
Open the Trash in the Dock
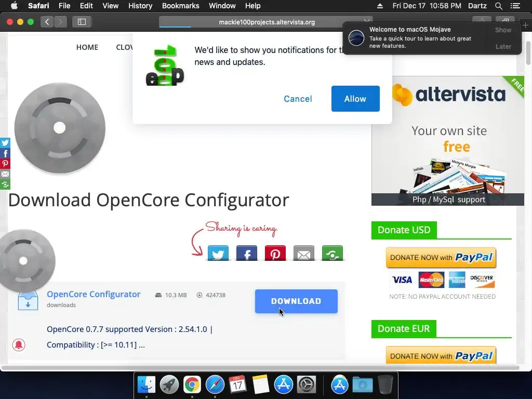pos(385,385)
